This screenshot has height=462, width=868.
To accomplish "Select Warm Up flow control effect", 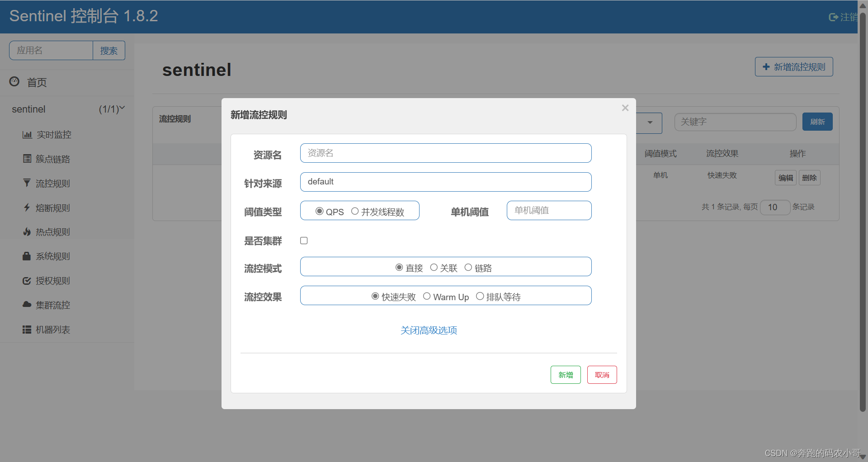I will tap(427, 296).
